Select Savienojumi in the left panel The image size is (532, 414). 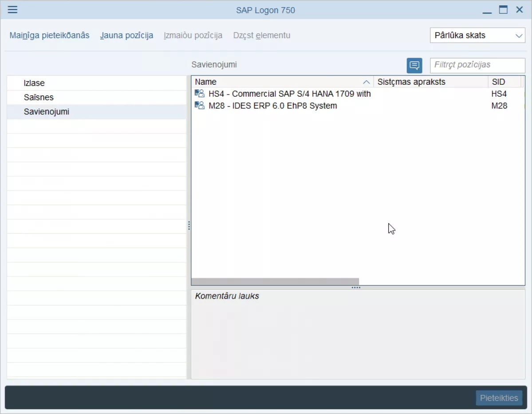tap(97, 112)
